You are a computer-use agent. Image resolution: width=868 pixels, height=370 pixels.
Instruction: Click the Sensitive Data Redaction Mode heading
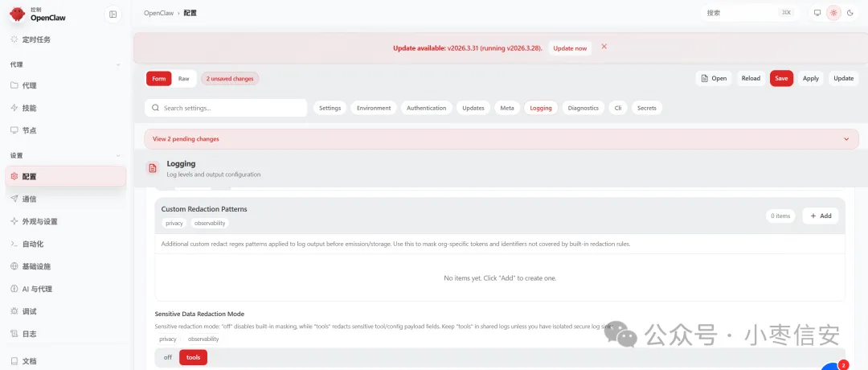(199, 314)
